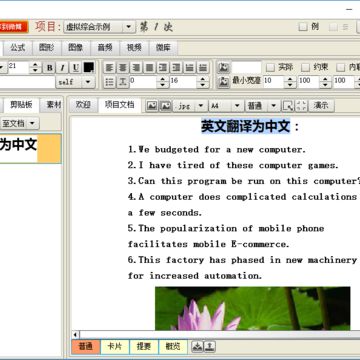This screenshot has width=360, height=360.
Task: Click the empty field beside upper image icon
Action: (246, 68)
